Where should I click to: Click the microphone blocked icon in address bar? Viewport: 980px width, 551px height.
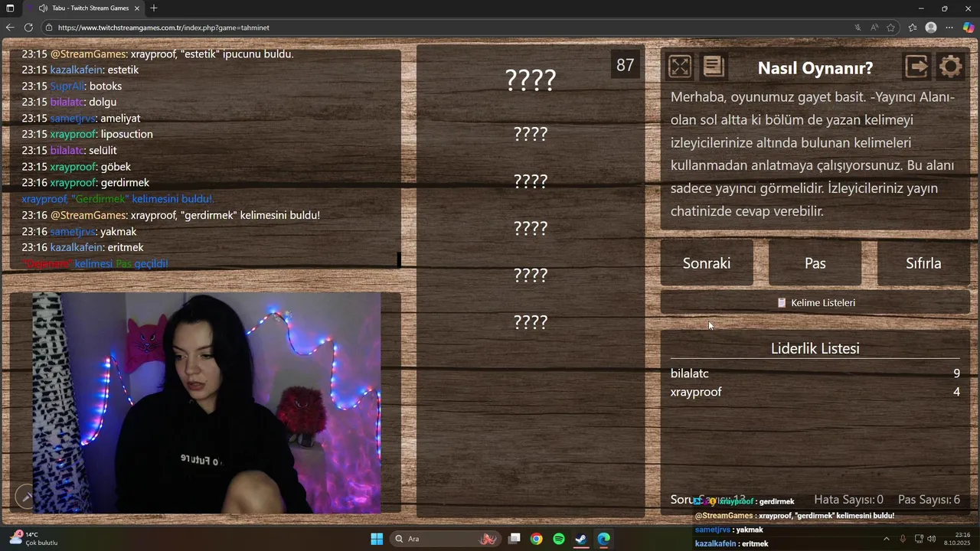(x=857, y=28)
